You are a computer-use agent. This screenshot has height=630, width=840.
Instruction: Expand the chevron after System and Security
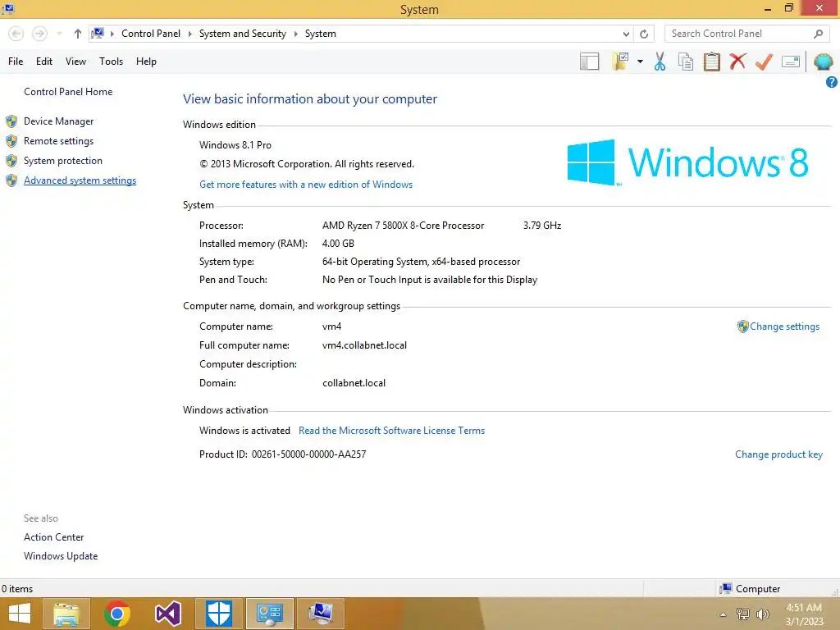click(x=295, y=34)
